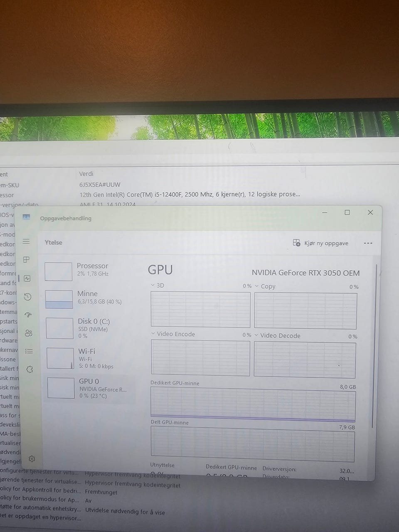Click the Driverversjon label in GPU details
Screen dimensions: 399x532
coord(279,469)
